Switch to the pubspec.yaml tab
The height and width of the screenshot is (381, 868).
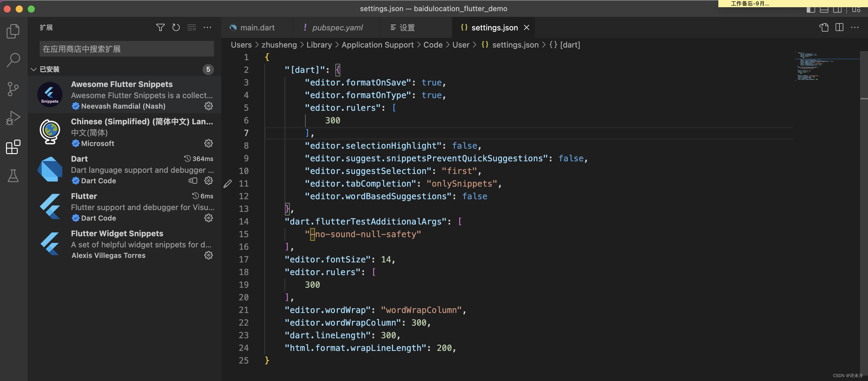(337, 28)
